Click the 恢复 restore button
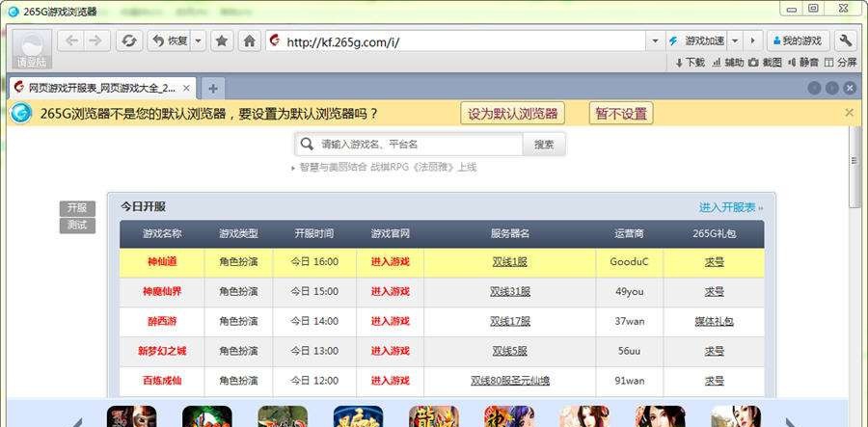The image size is (868, 427). tap(170, 40)
